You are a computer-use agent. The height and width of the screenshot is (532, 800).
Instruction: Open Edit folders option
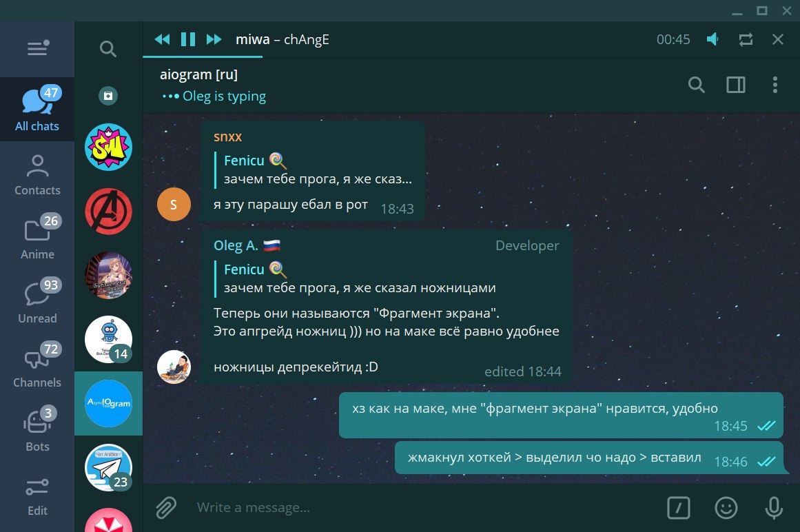[37, 493]
